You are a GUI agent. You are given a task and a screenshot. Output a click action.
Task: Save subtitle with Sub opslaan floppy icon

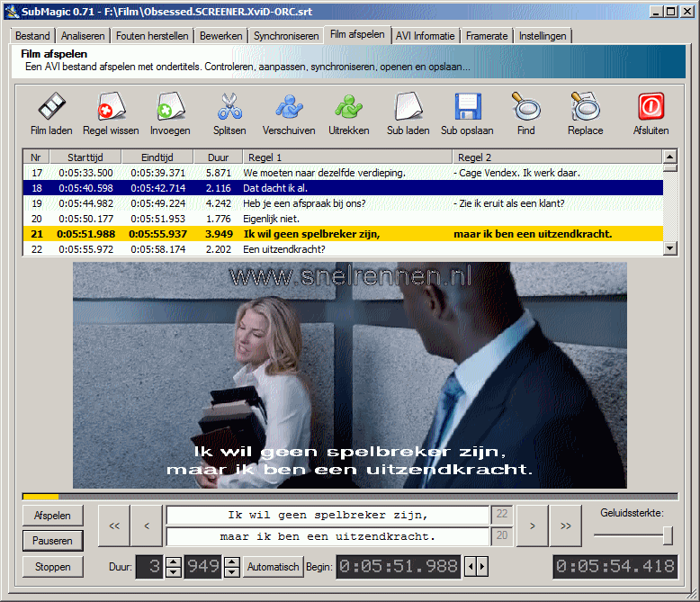[x=467, y=106]
